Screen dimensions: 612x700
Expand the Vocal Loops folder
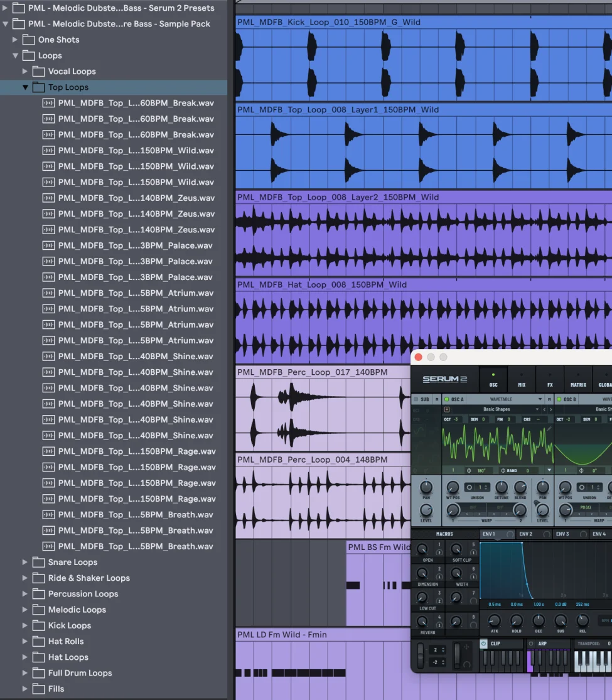(x=25, y=72)
